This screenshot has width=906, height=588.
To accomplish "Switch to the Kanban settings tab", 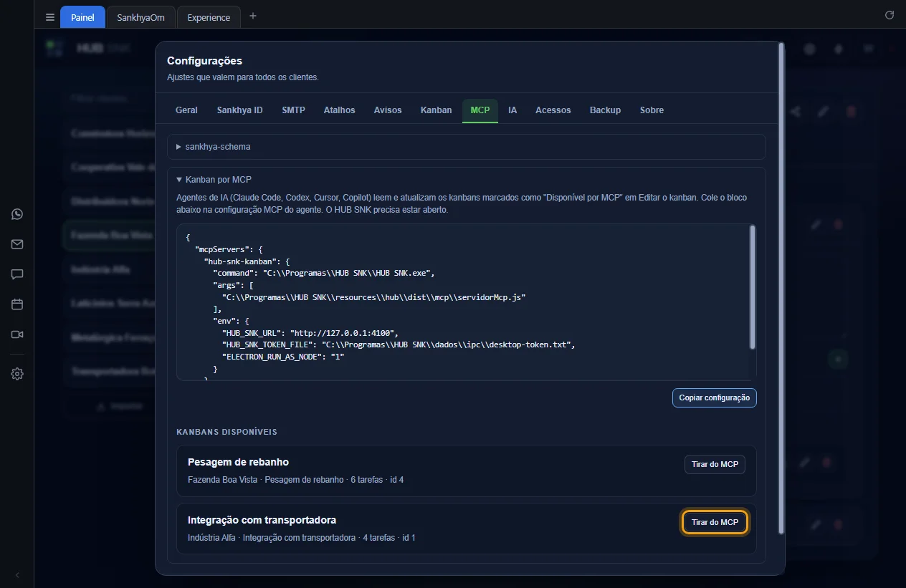I will pos(436,110).
